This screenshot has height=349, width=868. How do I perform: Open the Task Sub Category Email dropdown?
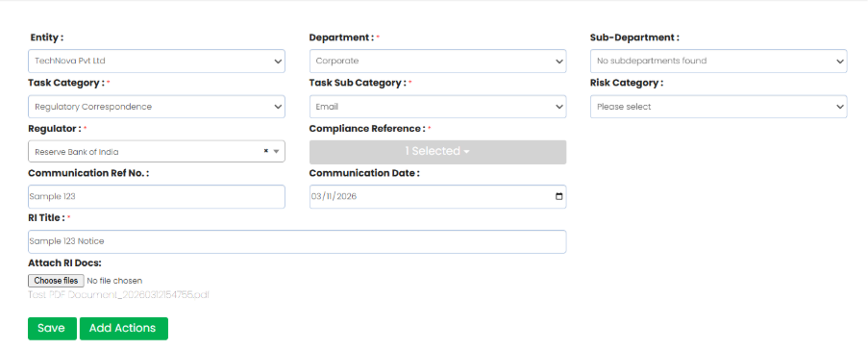438,107
